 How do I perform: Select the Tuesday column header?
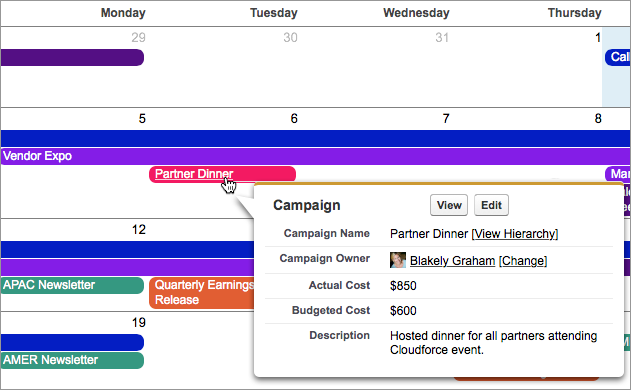274,13
